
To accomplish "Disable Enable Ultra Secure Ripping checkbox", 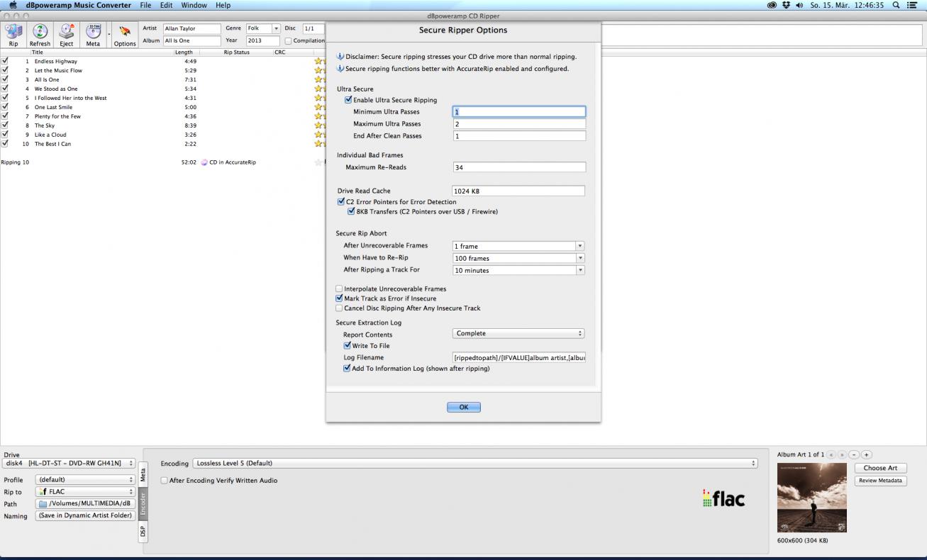I will tap(348, 100).
